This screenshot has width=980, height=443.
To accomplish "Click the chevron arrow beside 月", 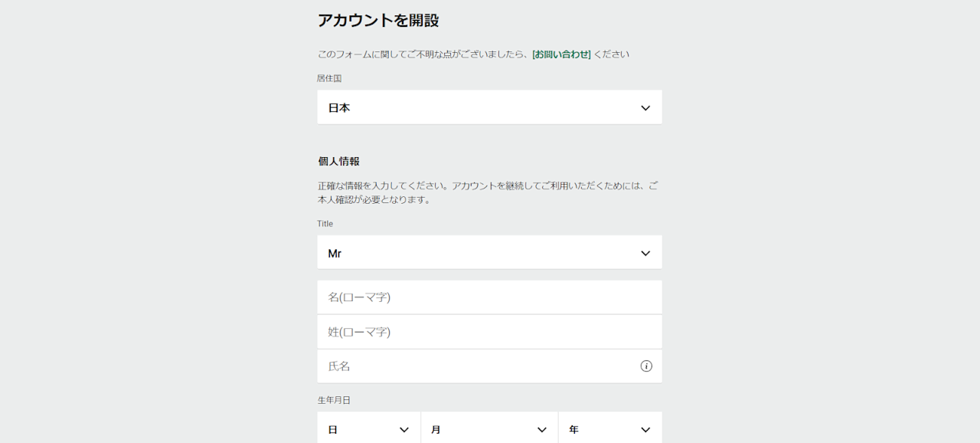I will coord(542,430).
